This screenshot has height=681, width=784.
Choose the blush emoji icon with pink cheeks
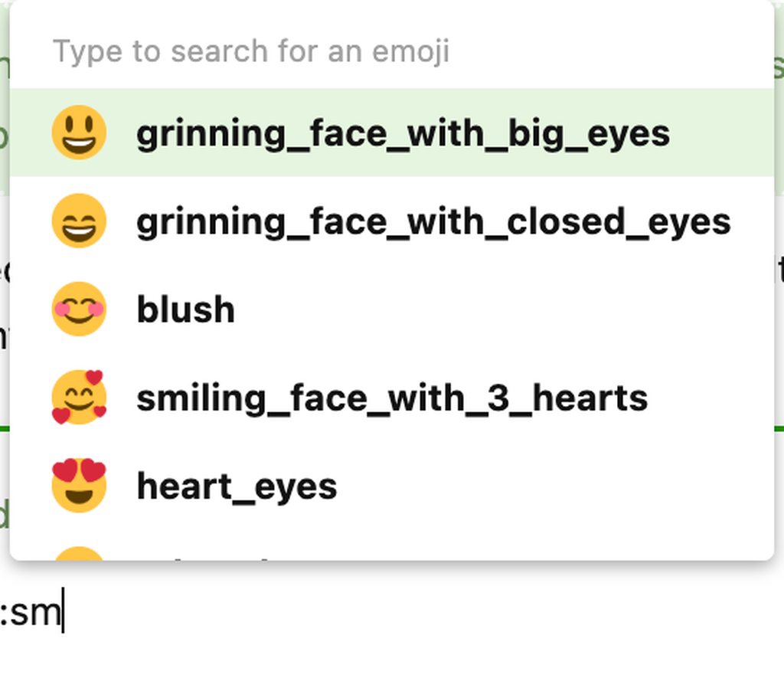[x=79, y=309]
